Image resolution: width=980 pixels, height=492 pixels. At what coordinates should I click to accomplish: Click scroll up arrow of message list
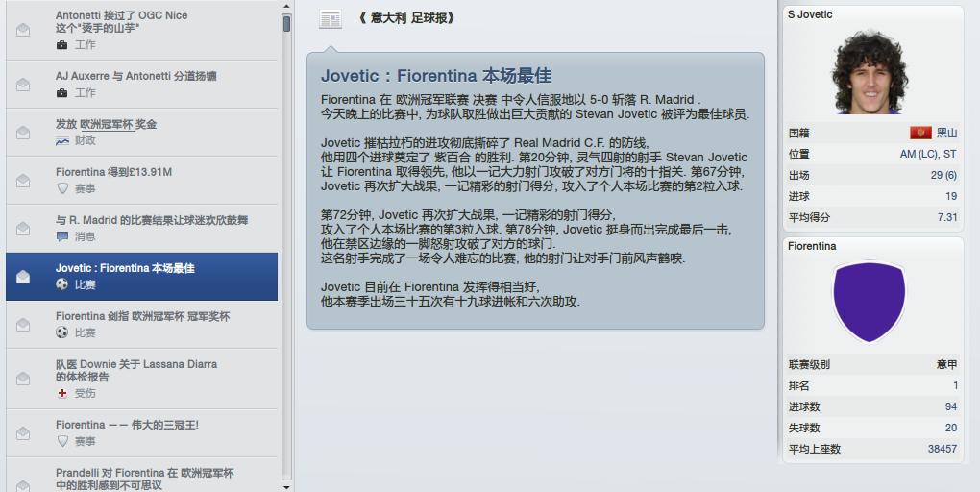tap(286, 7)
